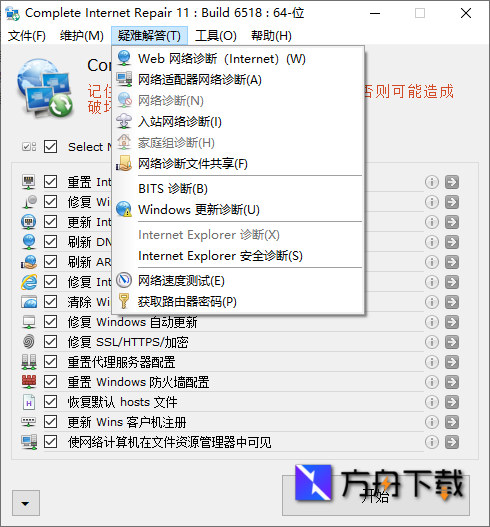The image size is (490, 527).
Task: Click info icon for 使网络计算机在文件资源管理器中可见 row
Action: coord(432,442)
